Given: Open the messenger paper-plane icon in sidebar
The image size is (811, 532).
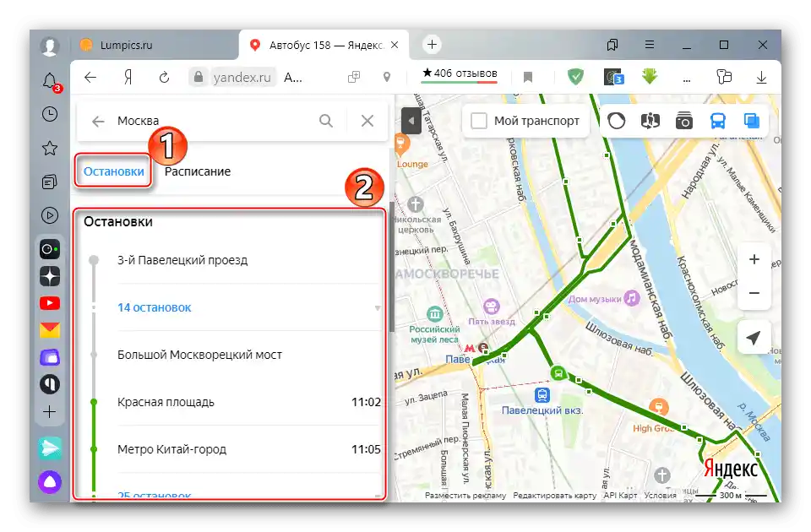Looking at the screenshot, I should [50, 448].
